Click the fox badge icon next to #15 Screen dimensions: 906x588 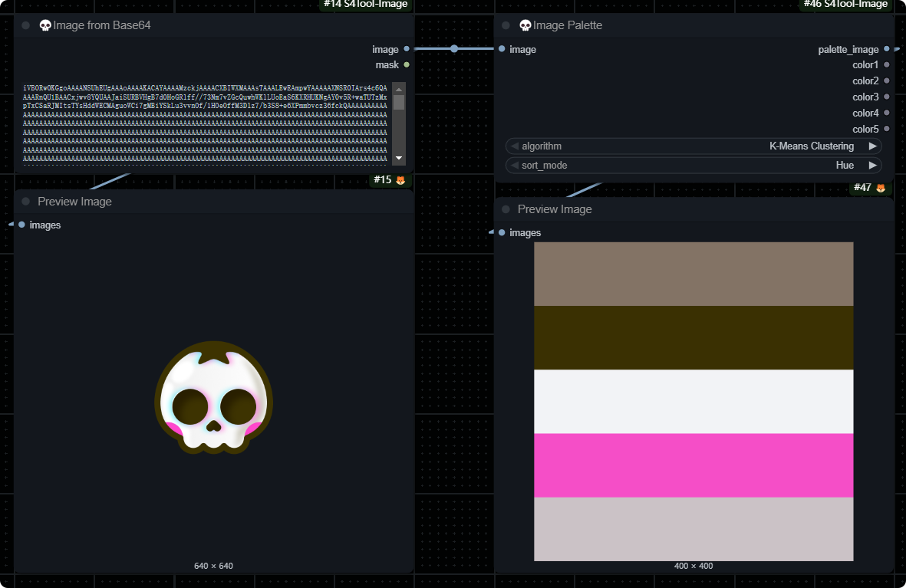coord(400,180)
